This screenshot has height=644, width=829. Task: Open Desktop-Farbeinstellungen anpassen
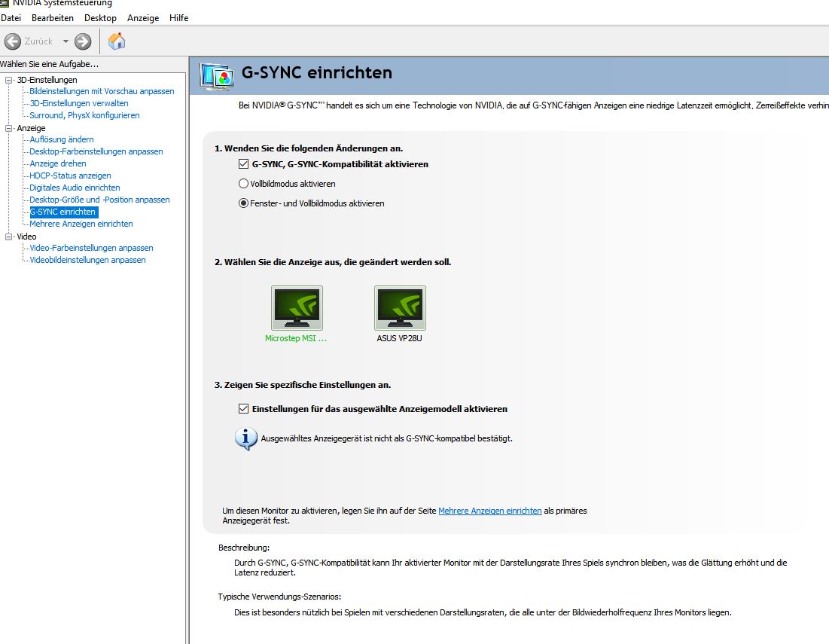[x=96, y=151]
